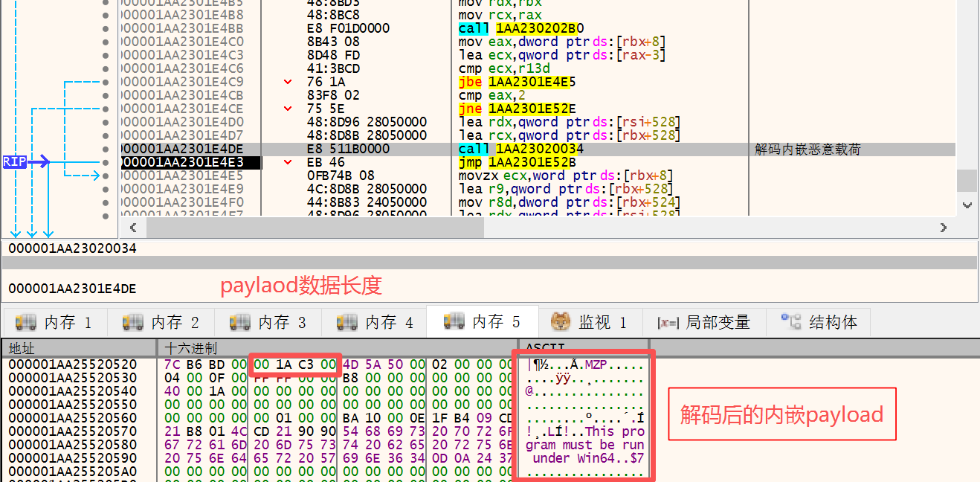Click the monitor-face icon on 监视 1 tab
Viewport: 980px width, 482px height.
561,322
